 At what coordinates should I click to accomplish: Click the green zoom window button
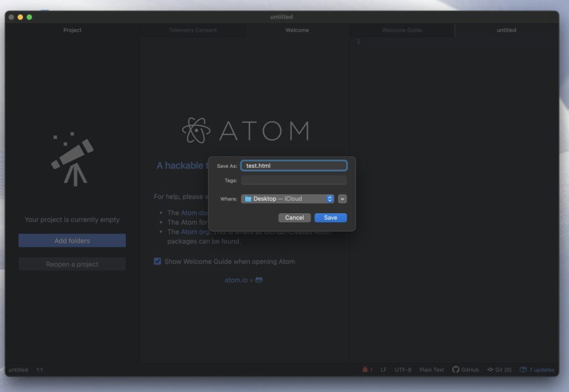(29, 17)
